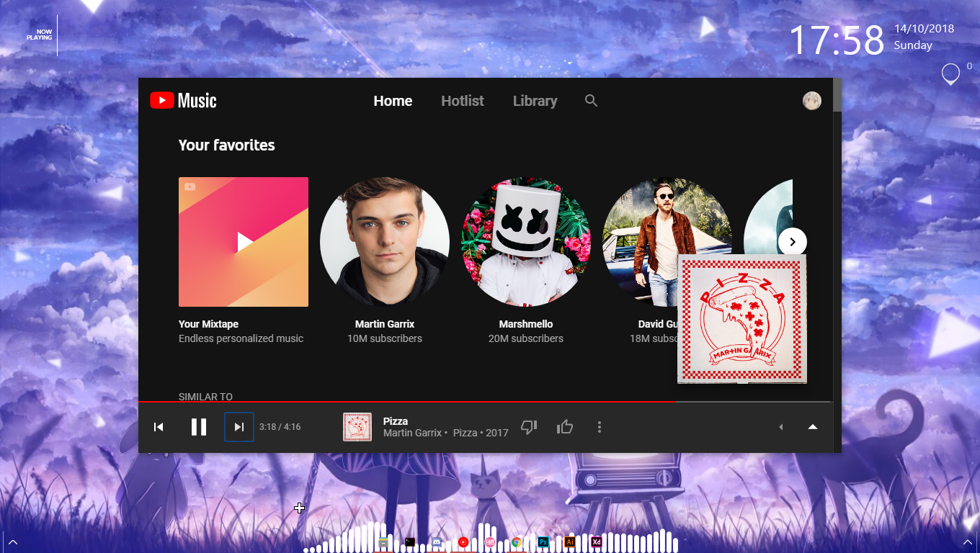The height and width of the screenshot is (553, 980).
Task: Click the YouTube Music logo
Action: click(182, 100)
